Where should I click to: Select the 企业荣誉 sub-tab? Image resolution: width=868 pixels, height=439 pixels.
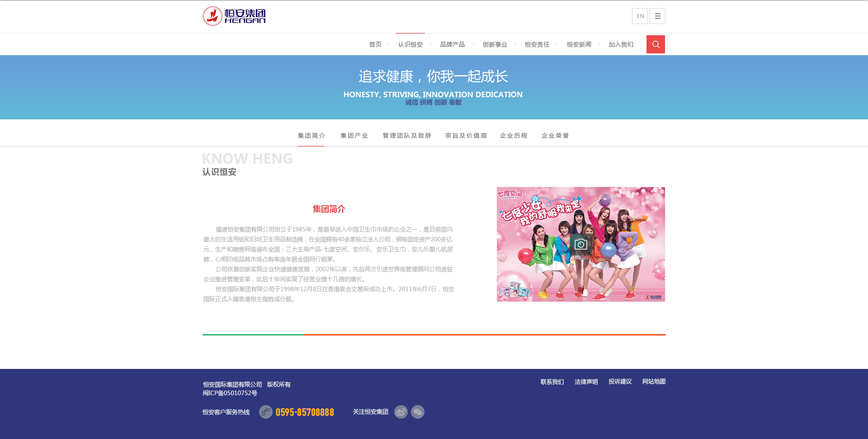[555, 136]
